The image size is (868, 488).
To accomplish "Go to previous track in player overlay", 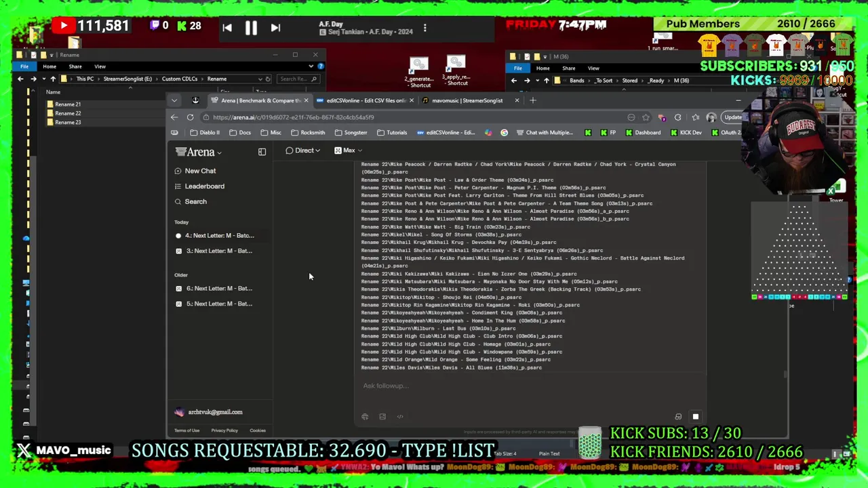I will click(x=227, y=28).
